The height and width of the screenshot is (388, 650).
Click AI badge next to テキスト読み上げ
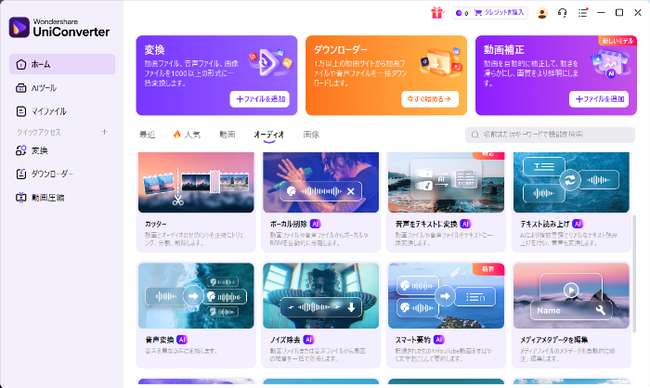[x=577, y=224]
